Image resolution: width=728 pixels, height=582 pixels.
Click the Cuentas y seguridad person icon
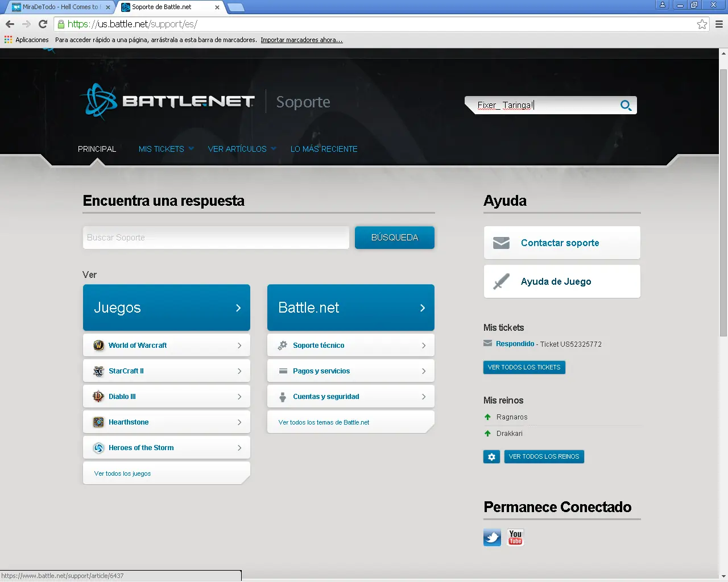(x=283, y=397)
